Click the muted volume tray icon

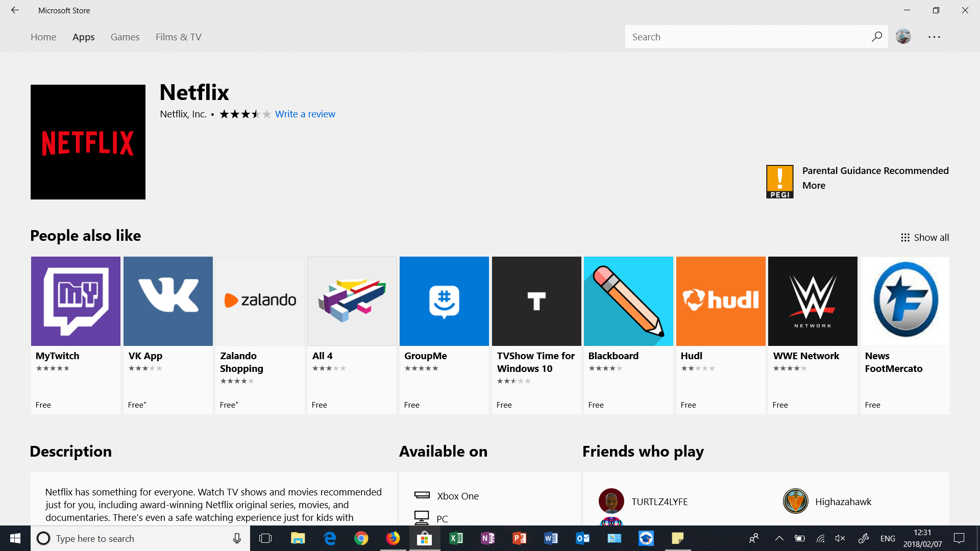point(840,538)
